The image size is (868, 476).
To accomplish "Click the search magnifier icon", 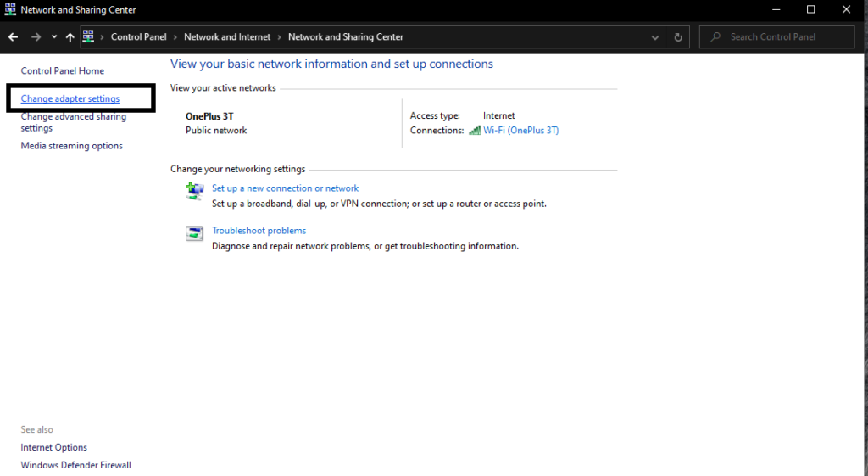I will click(x=715, y=36).
